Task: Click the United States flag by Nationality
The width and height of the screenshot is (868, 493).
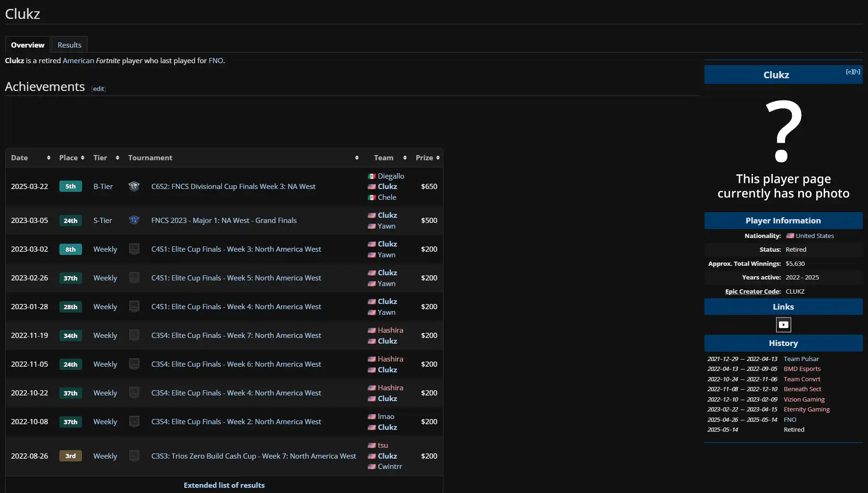Action: point(790,236)
